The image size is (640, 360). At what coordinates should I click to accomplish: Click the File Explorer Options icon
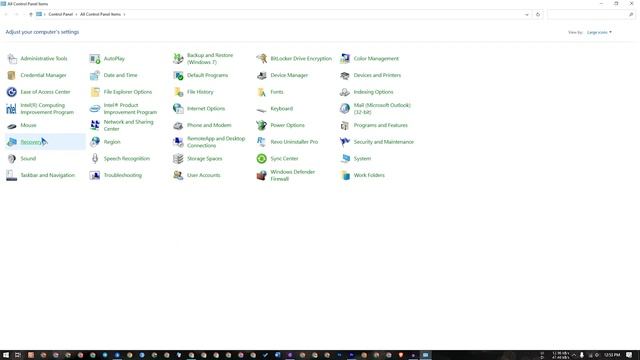(x=95, y=92)
